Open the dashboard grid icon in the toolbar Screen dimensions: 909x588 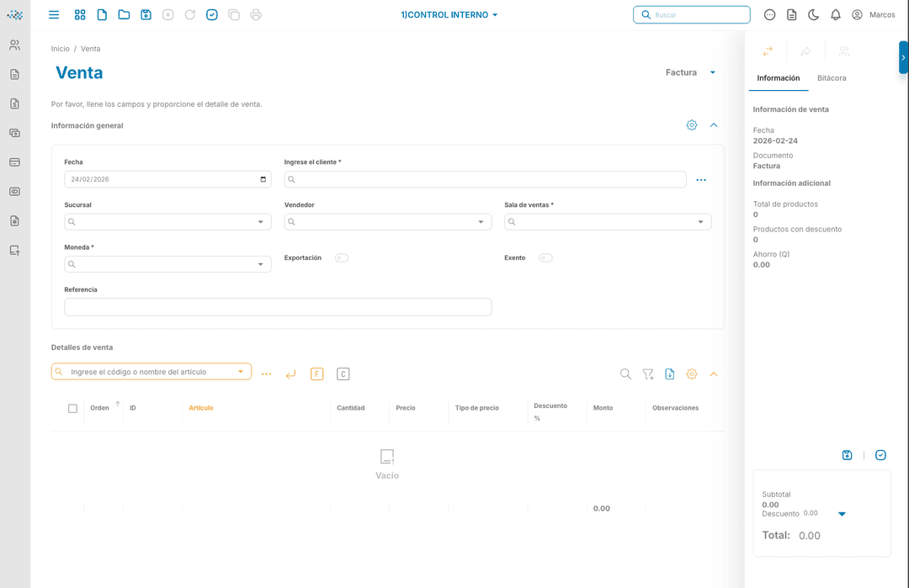(x=80, y=15)
